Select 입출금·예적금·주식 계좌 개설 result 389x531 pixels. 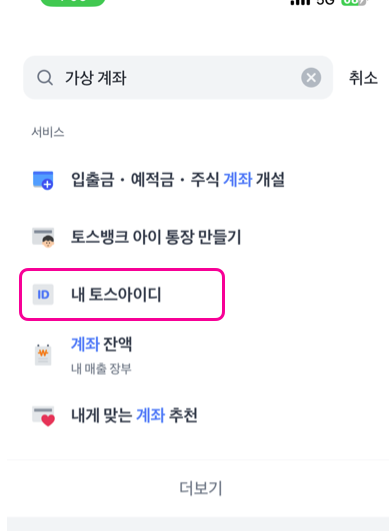(178, 179)
